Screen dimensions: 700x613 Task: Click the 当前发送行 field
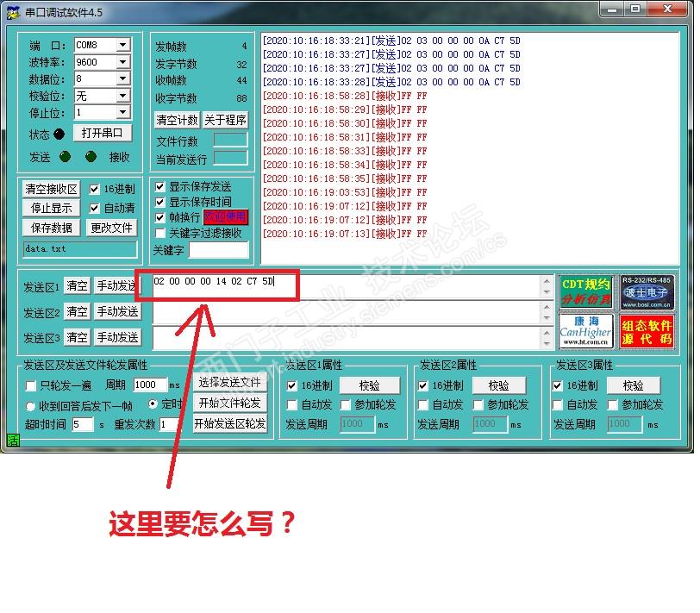pos(230,158)
